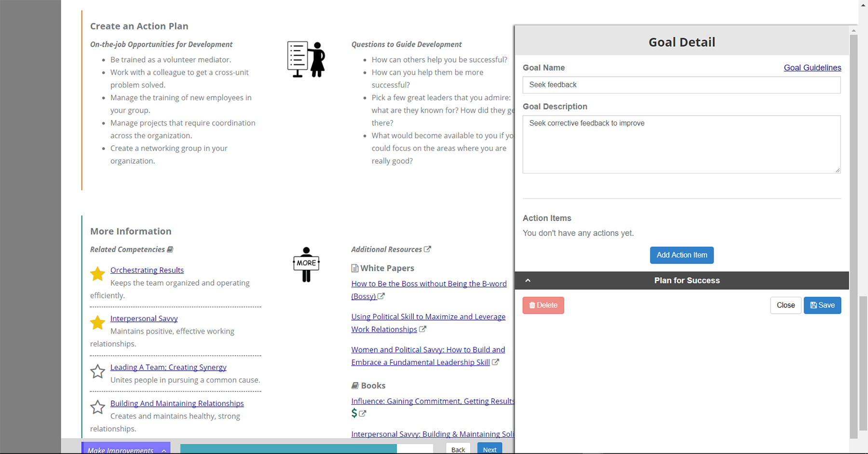Save the goal with Save button
Screen dimensions: 868x454
(x=822, y=305)
